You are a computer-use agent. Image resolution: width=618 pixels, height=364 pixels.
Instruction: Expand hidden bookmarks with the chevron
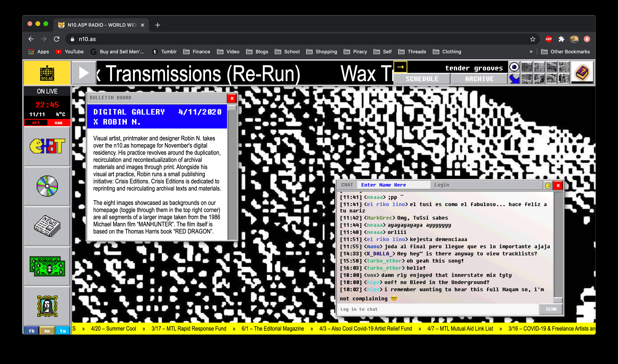point(531,52)
